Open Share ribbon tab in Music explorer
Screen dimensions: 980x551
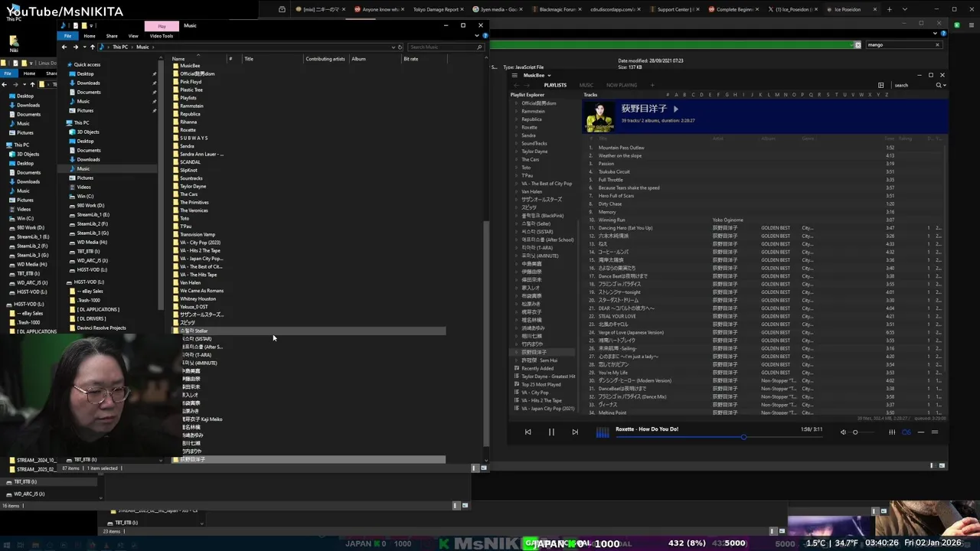tap(112, 36)
